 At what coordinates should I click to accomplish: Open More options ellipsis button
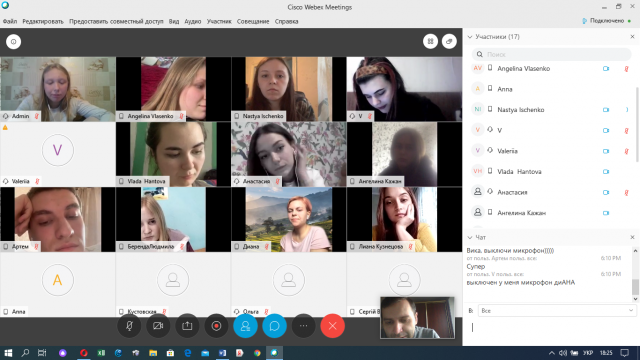[303, 326]
